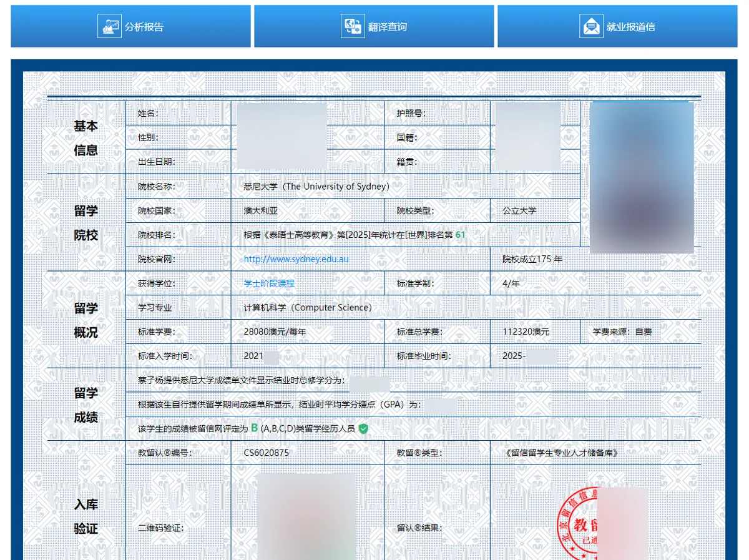Click the 学士阶段课程 link
The width and height of the screenshot is (749, 560).
coord(269,283)
